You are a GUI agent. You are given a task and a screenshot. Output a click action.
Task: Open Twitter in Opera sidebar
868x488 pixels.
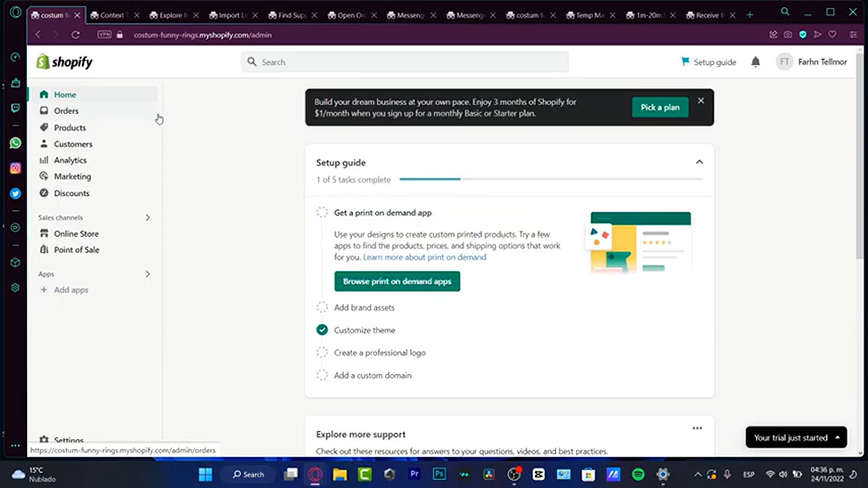(x=15, y=193)
